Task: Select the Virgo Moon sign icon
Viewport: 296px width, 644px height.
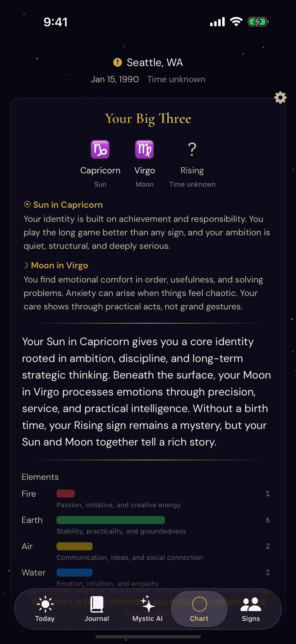Action: point(144,150)
